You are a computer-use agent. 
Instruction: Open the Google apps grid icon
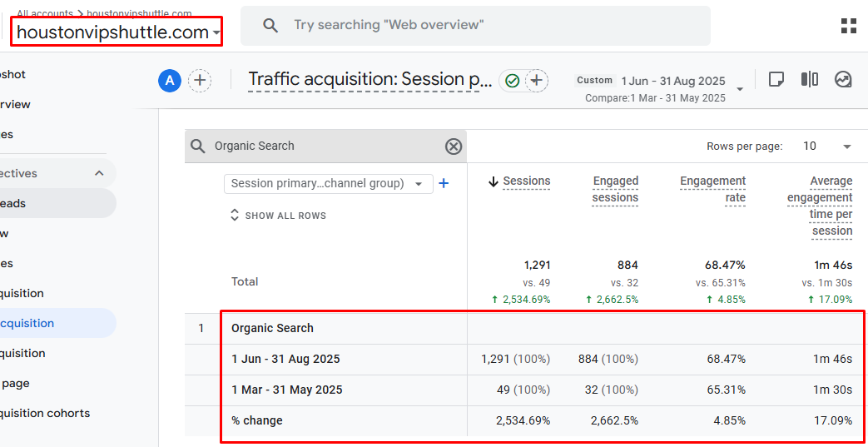coord(848,26)
